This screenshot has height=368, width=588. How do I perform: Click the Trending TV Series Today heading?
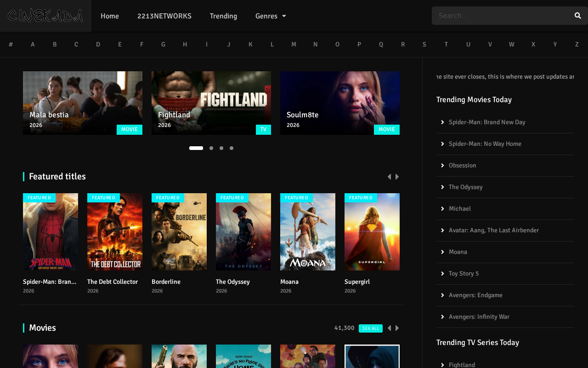pyautogui.click(x=478, y=343)
